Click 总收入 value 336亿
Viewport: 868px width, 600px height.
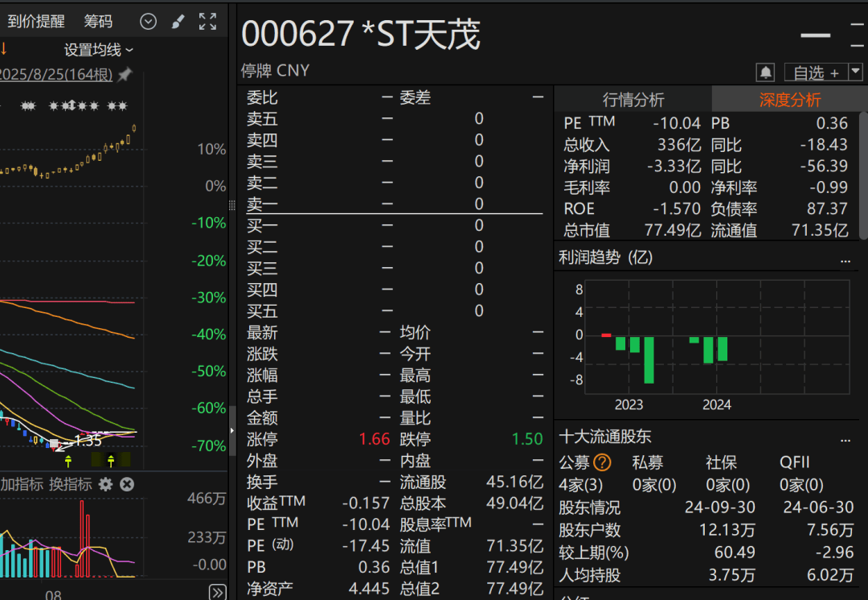679,145
